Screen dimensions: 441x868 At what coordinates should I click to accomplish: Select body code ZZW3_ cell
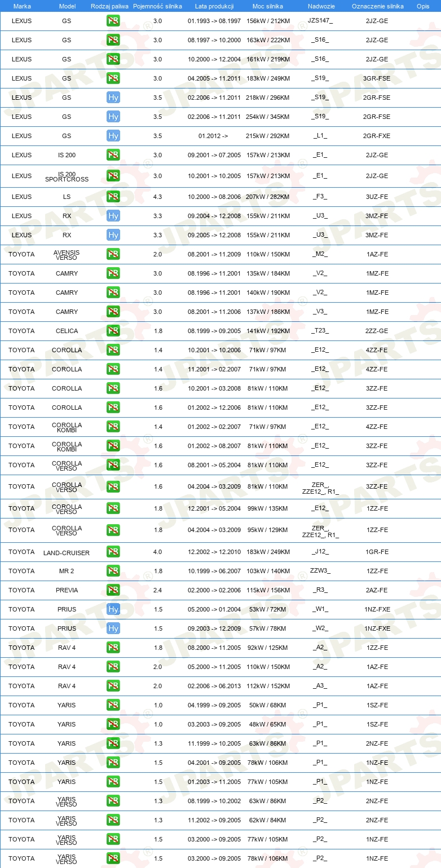point(320,571)
